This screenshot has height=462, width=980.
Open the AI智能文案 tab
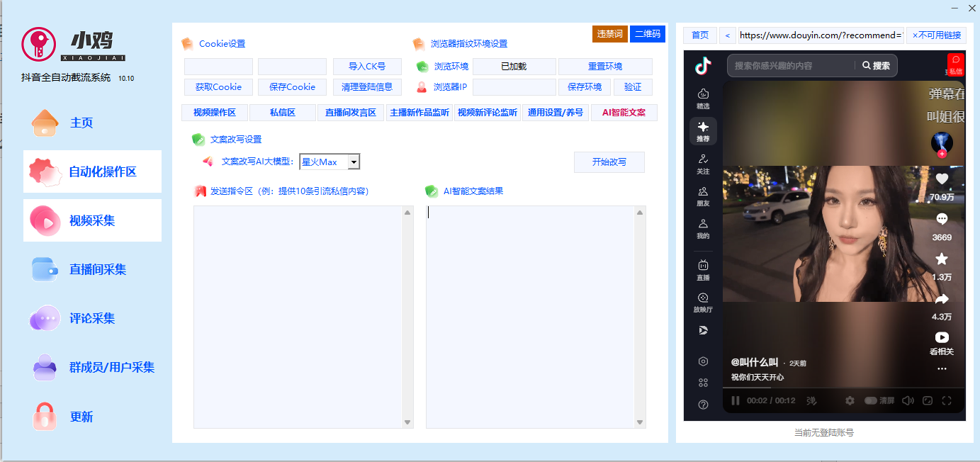click(624, 112)
